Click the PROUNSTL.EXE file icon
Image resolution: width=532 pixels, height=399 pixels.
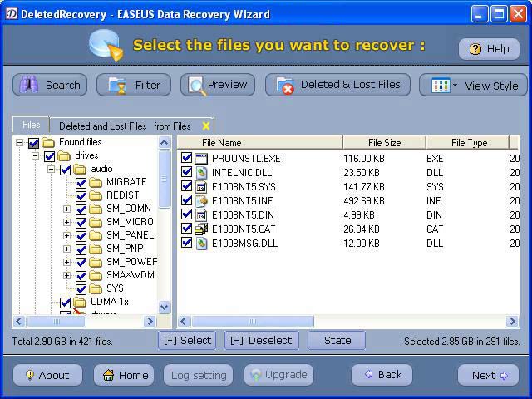click(x=201, y=159)
